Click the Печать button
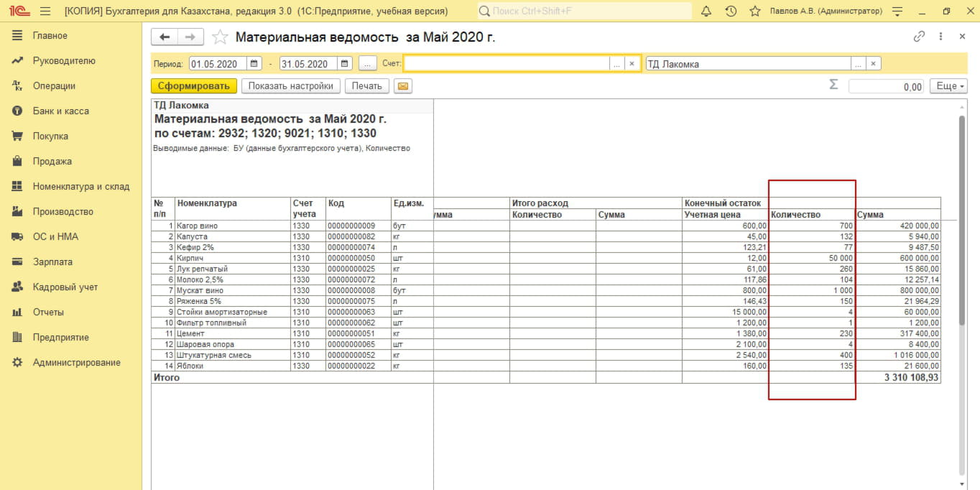980x490 pixels. tap(366, 86)
